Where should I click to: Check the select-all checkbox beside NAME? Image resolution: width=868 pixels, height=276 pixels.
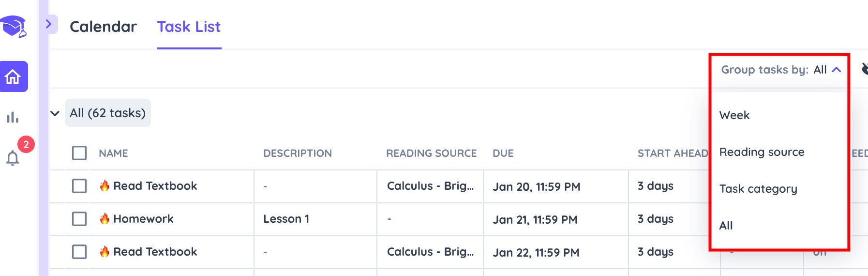click(x=79, y=153)
